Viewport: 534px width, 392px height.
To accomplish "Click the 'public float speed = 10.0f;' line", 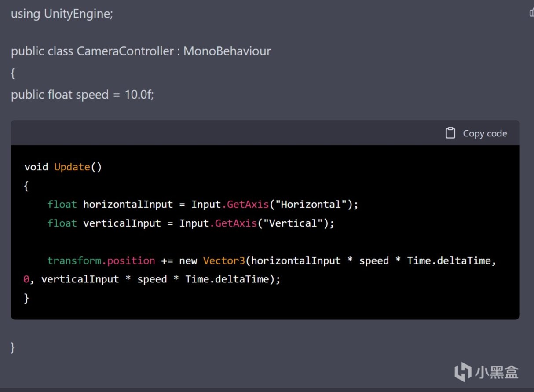I will pyautogui.click(x=82, y=95).
